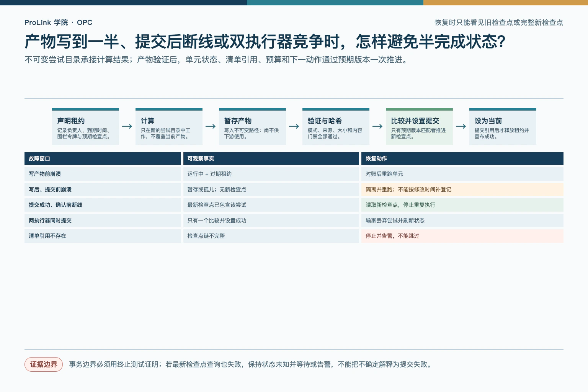Screen dimensions: 588x392
Task: Select the 清单引用不存在 cell
Action: tap(103, 236)
